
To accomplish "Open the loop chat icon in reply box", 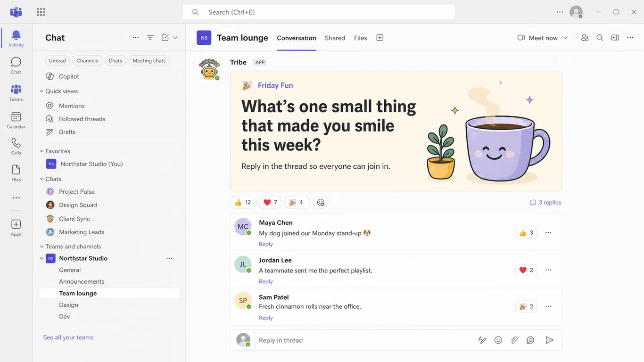I will tap(530, 340).
